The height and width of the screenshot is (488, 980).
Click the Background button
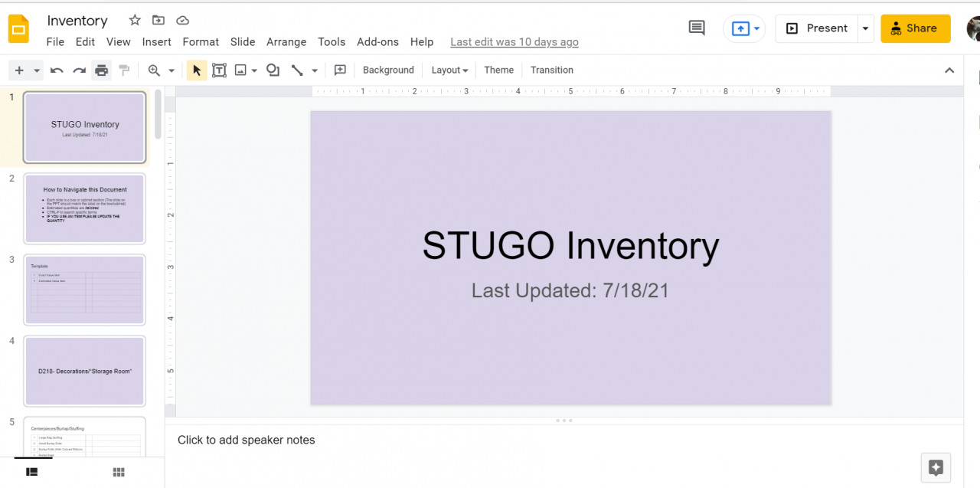click(388, 70)
